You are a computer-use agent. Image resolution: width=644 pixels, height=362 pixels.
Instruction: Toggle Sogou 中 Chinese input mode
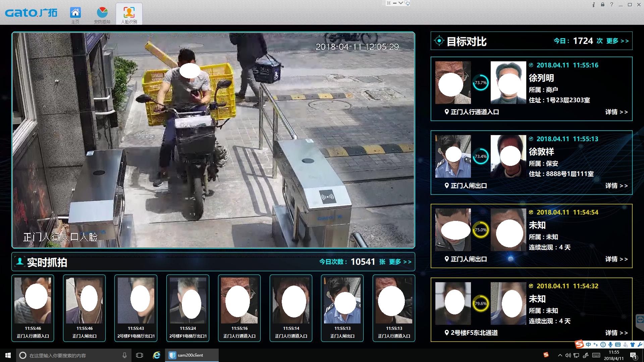point(588,345)
